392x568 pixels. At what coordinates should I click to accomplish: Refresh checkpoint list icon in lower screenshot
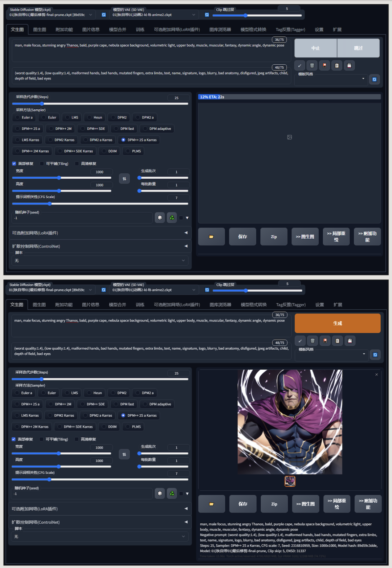[104, 290]
